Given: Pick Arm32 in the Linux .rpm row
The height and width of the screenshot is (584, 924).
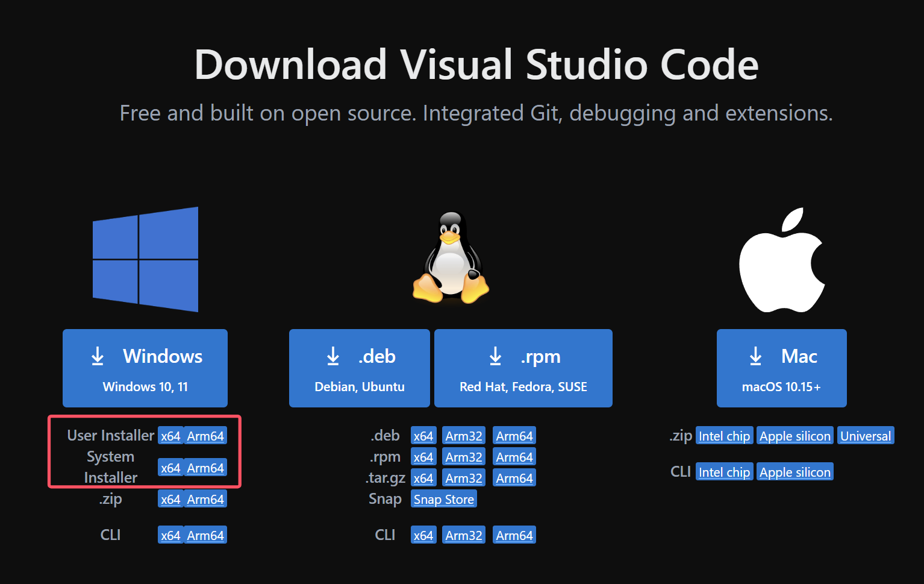Looking at the screenshot, I should pos(464,457).
